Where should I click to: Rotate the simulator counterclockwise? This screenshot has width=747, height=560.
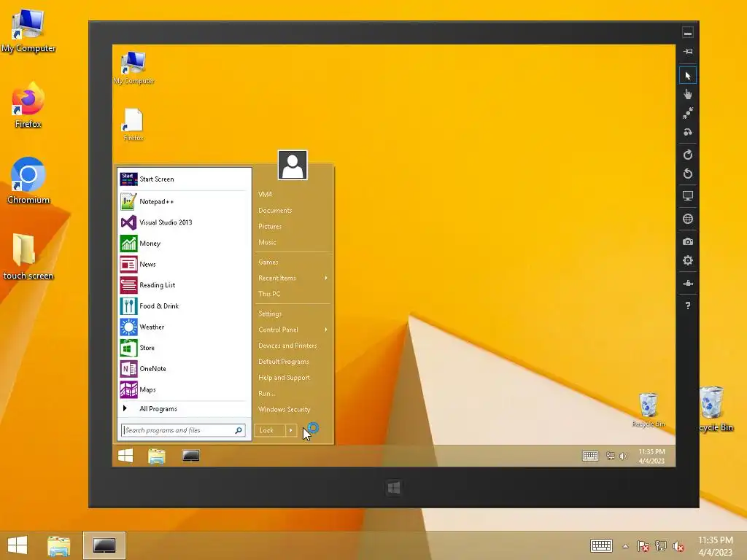pos(687,174)
